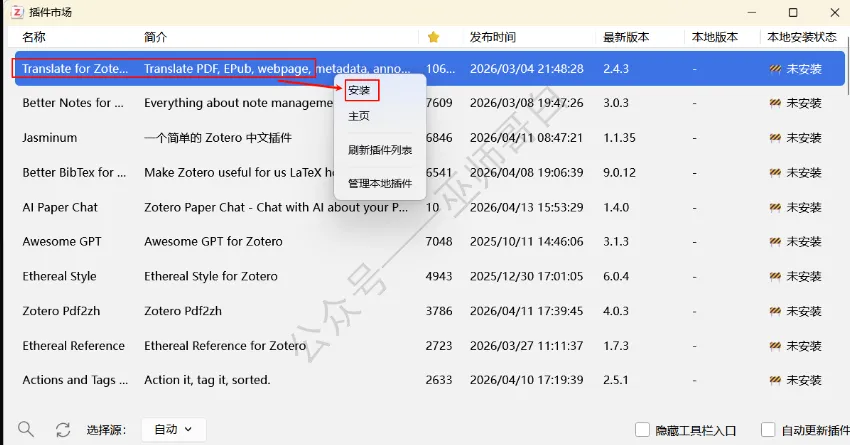
Task: Click not-installed status icon for Ethereal Reference
Action: (775, 345)
